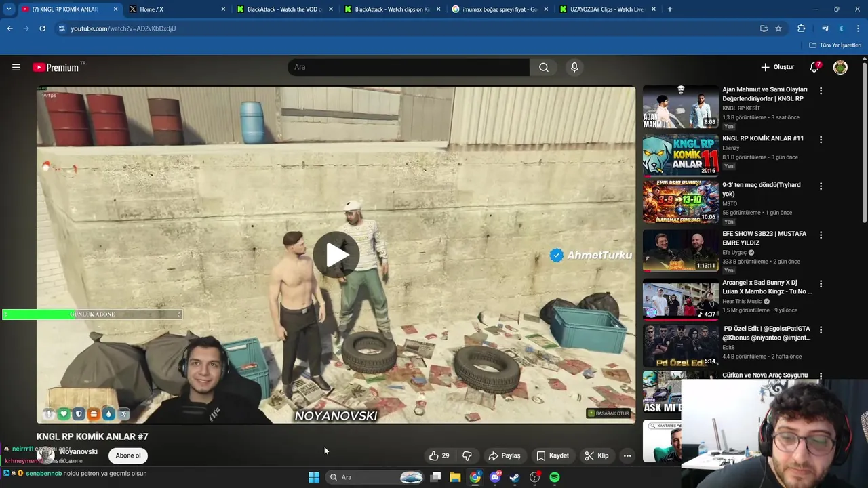Subscribe with the Abone ol button
Screen dimensions: 868x488
pos(128,455)
